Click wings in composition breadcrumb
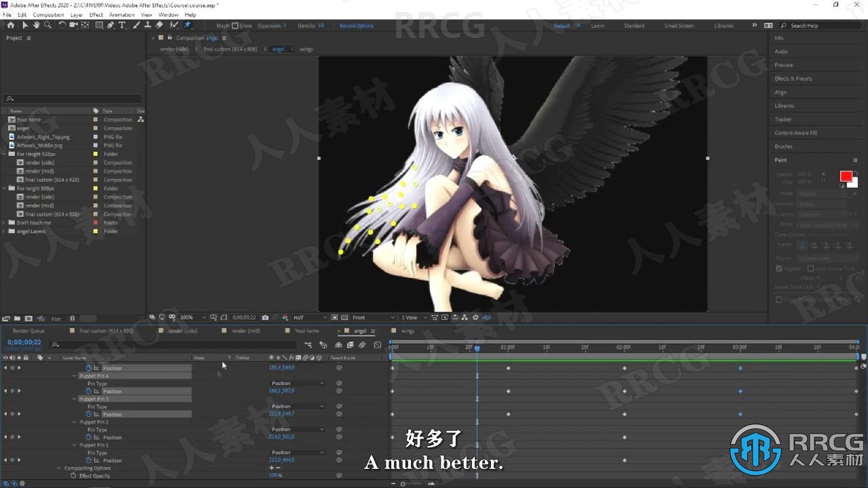 [x=307, y=49]
